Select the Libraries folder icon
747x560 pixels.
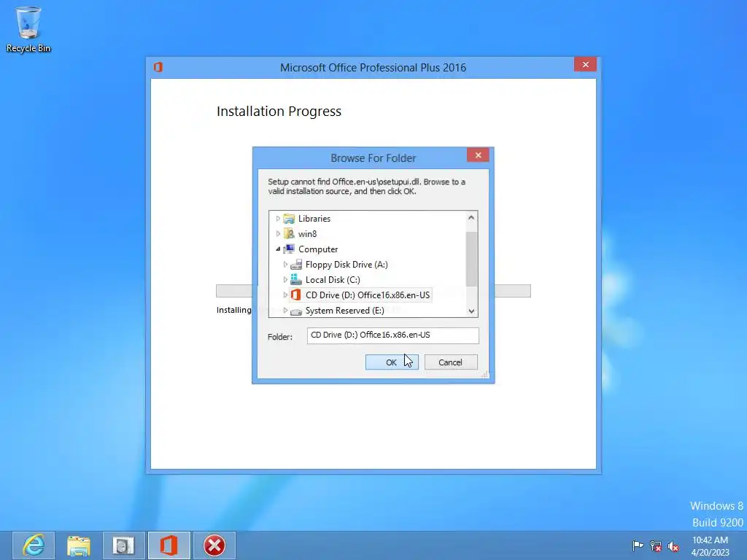tap(289, 219)
